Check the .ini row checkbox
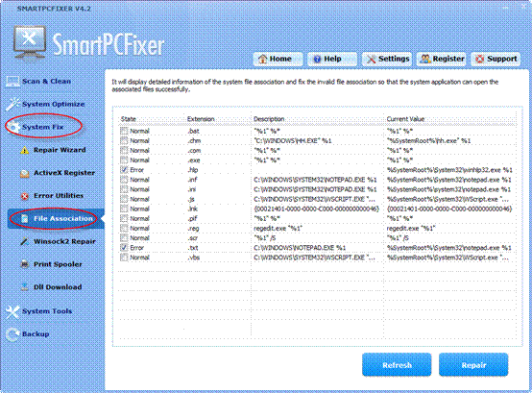The image size is (532, 393). [124, 189]
